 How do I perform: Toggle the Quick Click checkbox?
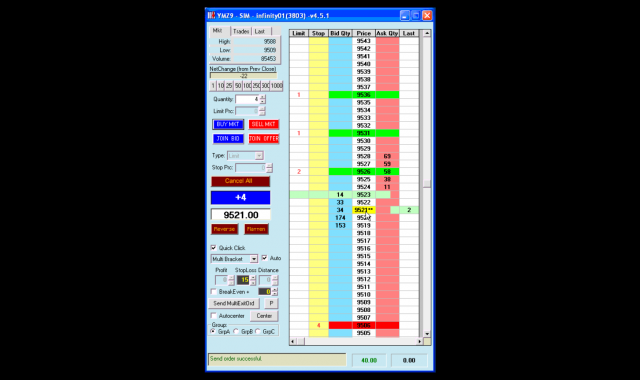pyautogui.click(x=213, y=248)
